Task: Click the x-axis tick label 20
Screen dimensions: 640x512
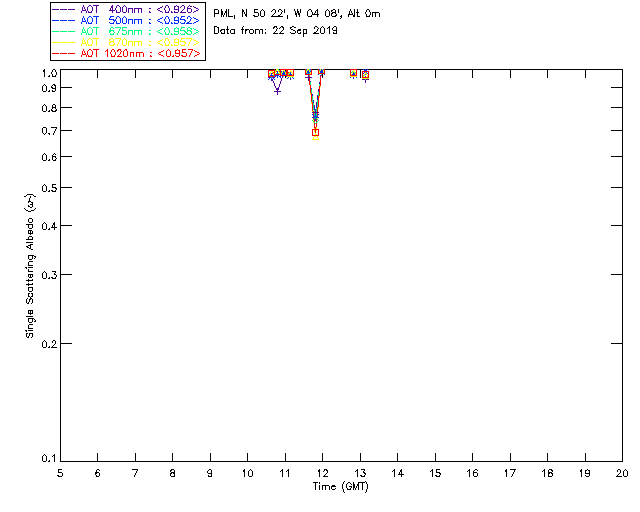Action: coord(622,473)
